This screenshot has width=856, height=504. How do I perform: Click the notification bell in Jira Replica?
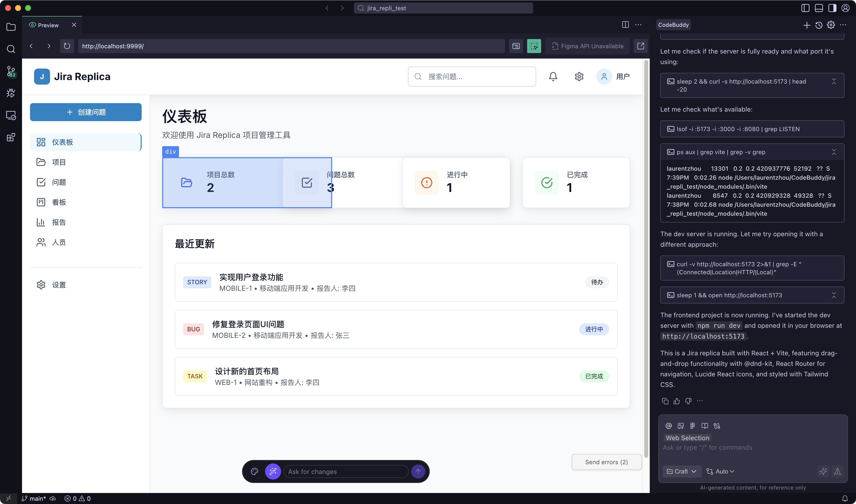click(x=553, y=76)
